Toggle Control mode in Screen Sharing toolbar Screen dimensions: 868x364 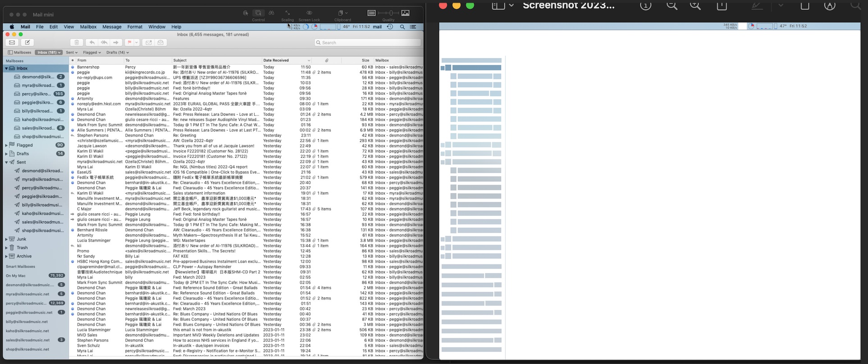pyautogui.click(x=258, y=13)
